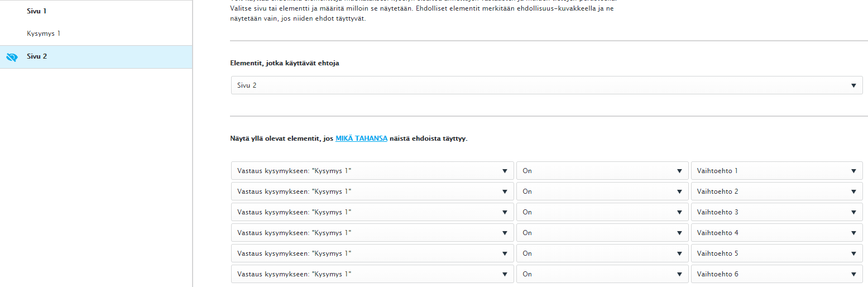The height and width of the screenshot is (287, 868).
Task: Open the question dropdown in the Vaihtoehto 1 row
Action: coord(372,171)
